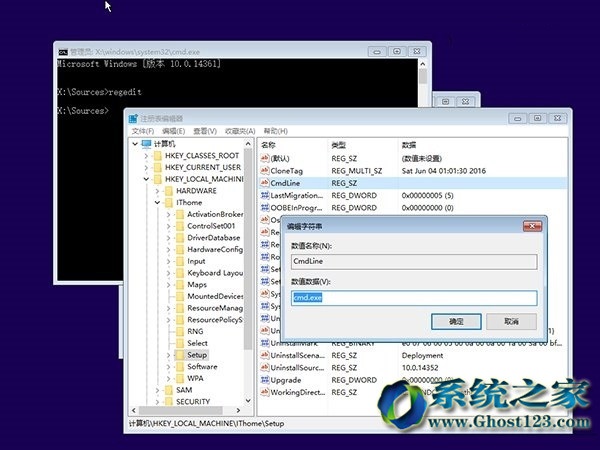Select the Setup folder icon in tree
Viewport: 600px width, 450px height.
[x=178, y=354]
